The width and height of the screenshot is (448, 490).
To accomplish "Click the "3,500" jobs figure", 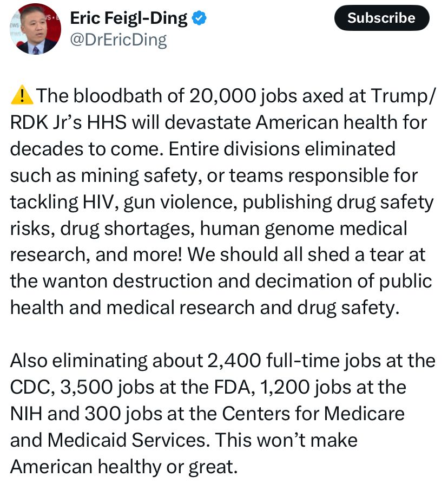I will pos(87,387).
